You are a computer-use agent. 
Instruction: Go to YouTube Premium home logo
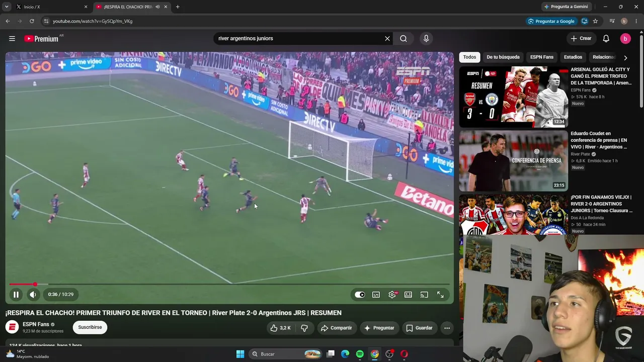click(x=41, y=39)
